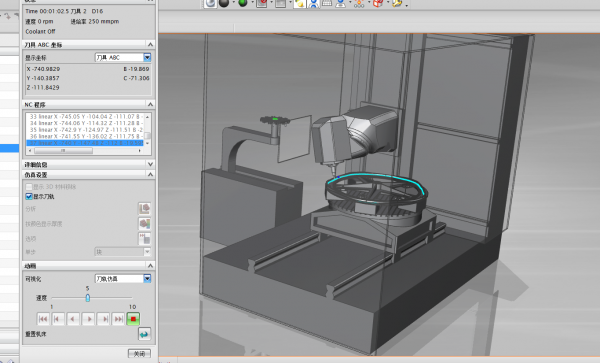Click the black sphere toolbar icon

224,3
